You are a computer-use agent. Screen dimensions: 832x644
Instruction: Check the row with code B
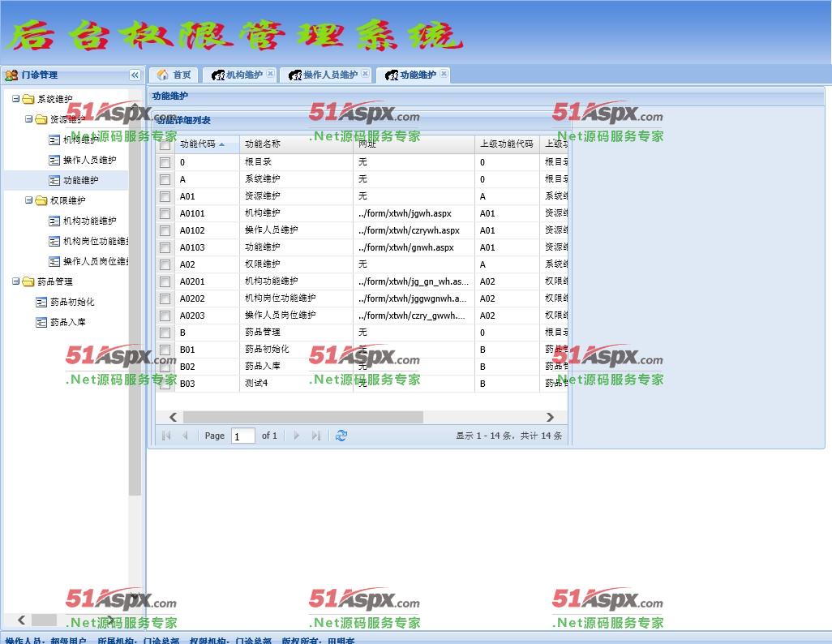coord(165,333)
